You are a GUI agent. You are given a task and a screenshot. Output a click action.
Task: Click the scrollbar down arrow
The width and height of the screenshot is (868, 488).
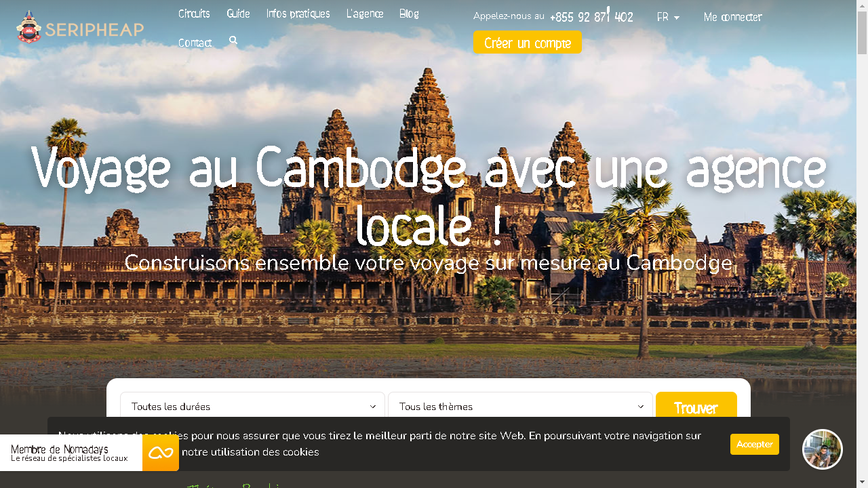(x=862, y=482)
